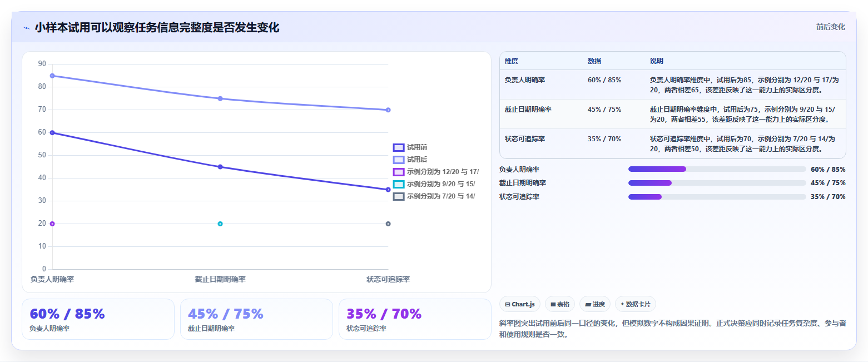868x362 pixels.
Task: Click description mentioning 两者相差55
Action: [742, 114]
